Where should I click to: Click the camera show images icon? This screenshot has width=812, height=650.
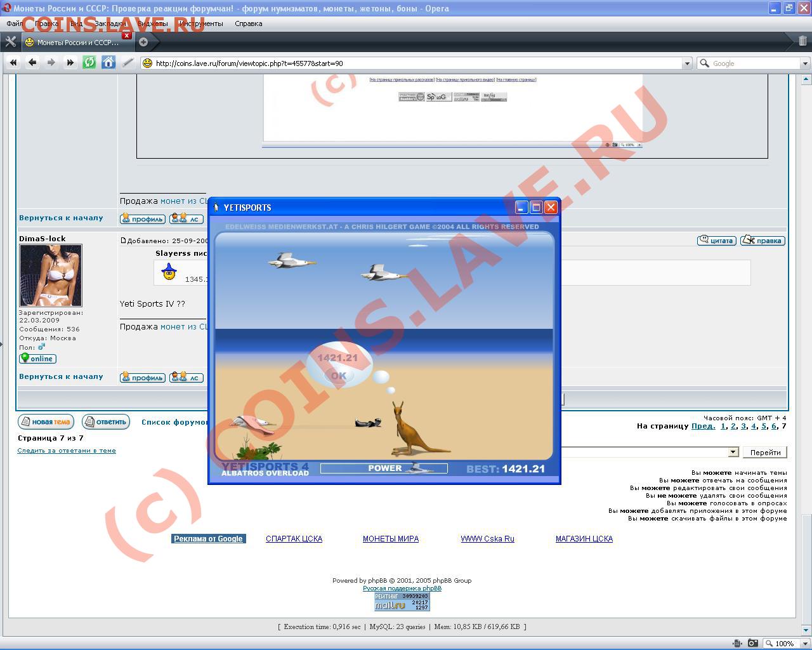tap(752, 643)
